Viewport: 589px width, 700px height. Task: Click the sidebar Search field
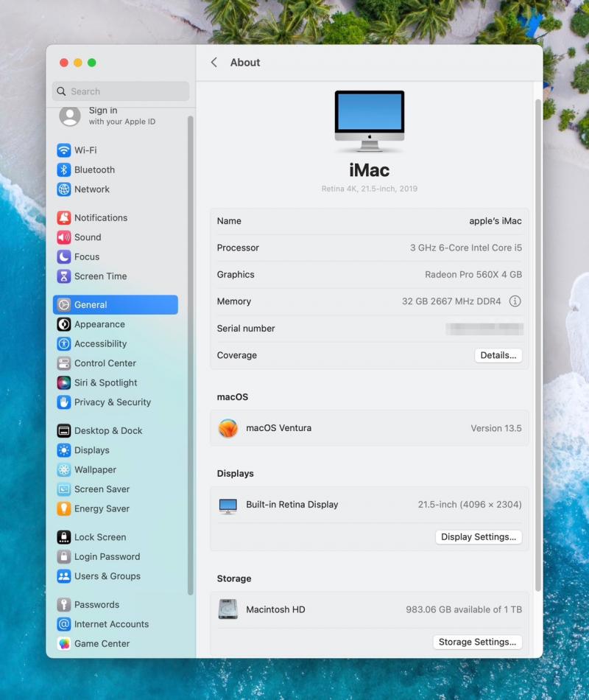(x=121, y=91)
